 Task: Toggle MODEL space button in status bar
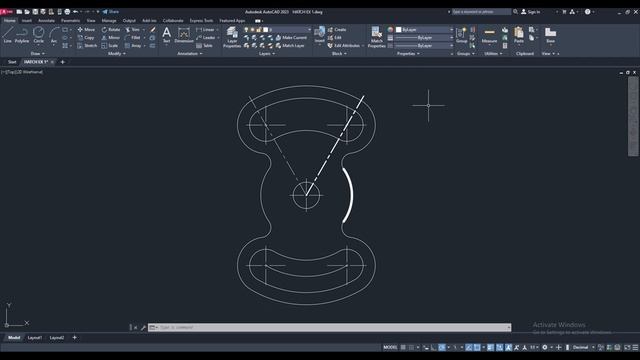[390, 347]
